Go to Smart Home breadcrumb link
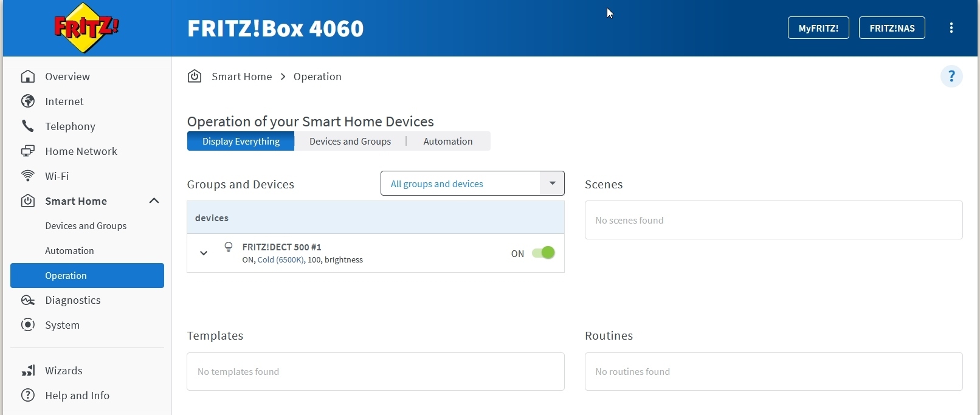Viewport: 980px width, 415px height. pyautogui.click(x=242, y=77)
